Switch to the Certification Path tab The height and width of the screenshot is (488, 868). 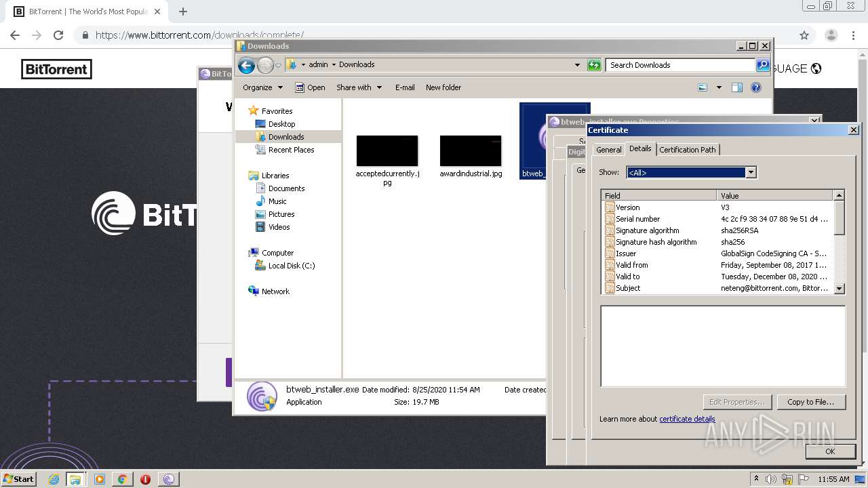(x=688, y=150)
